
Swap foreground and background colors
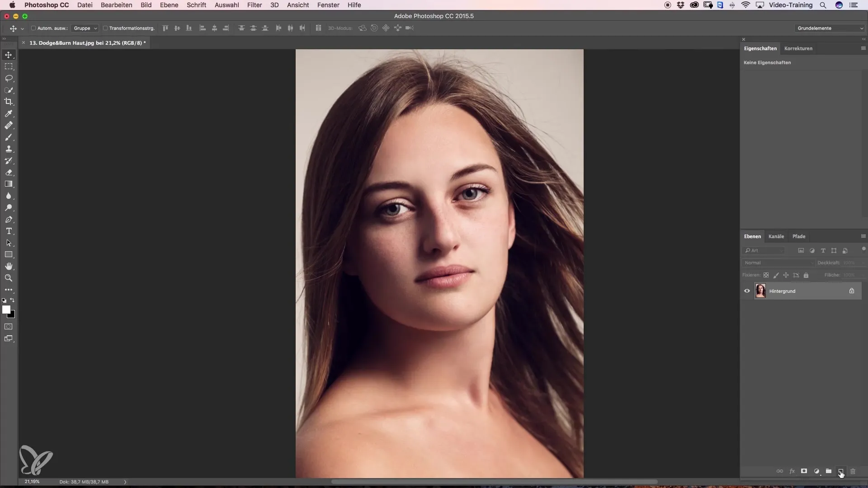13,300
